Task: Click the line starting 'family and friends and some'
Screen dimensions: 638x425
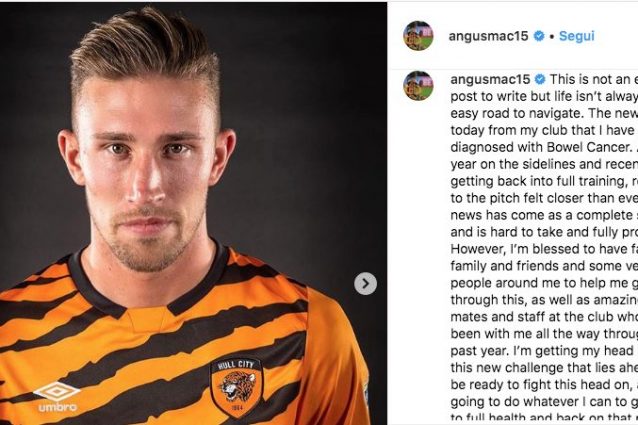Action: [x=544, y=266]
